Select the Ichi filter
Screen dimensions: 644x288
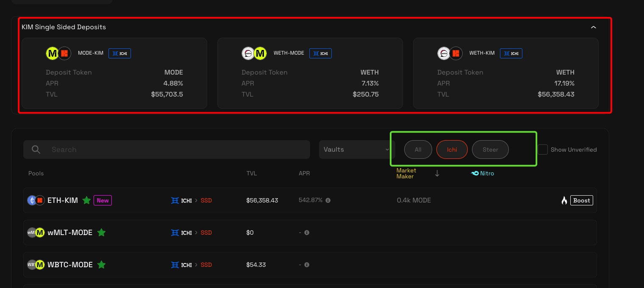click(452, 150)
